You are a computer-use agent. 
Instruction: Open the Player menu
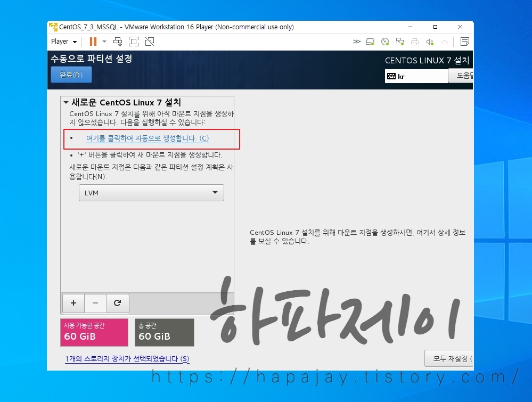(64, 42)
